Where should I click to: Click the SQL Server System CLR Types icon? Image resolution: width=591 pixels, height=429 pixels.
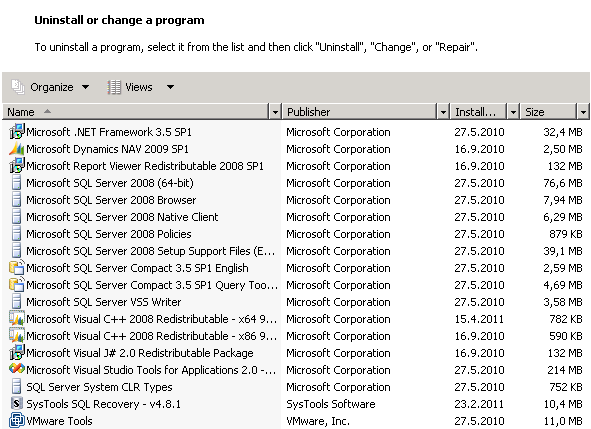pos(17,387)
